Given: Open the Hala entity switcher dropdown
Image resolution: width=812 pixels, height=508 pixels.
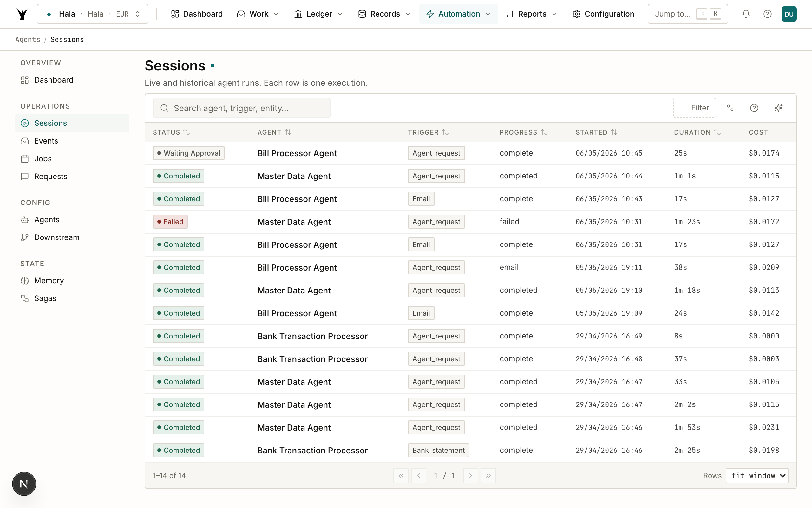Looking at the screenshot, I should click(x=92, y=14).
